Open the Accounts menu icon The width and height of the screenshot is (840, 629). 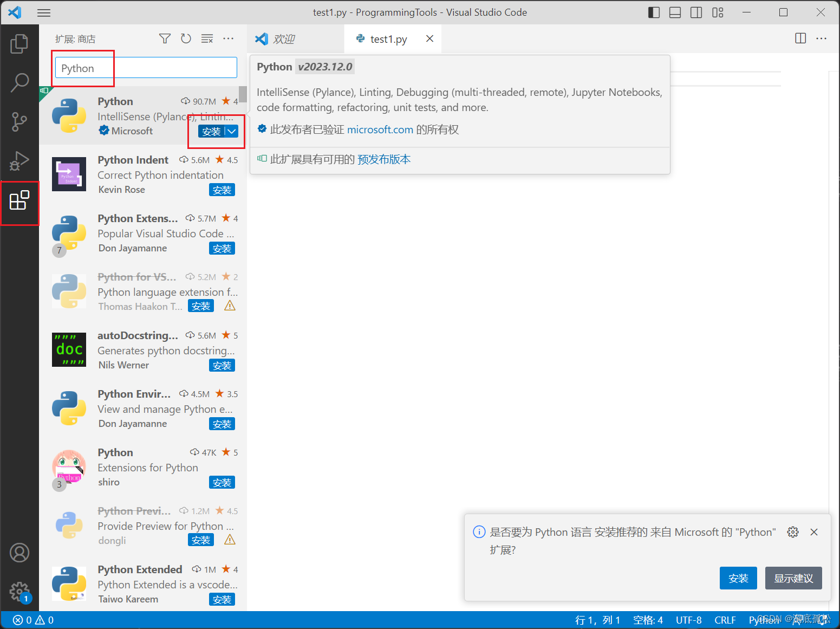click(19, 553)
